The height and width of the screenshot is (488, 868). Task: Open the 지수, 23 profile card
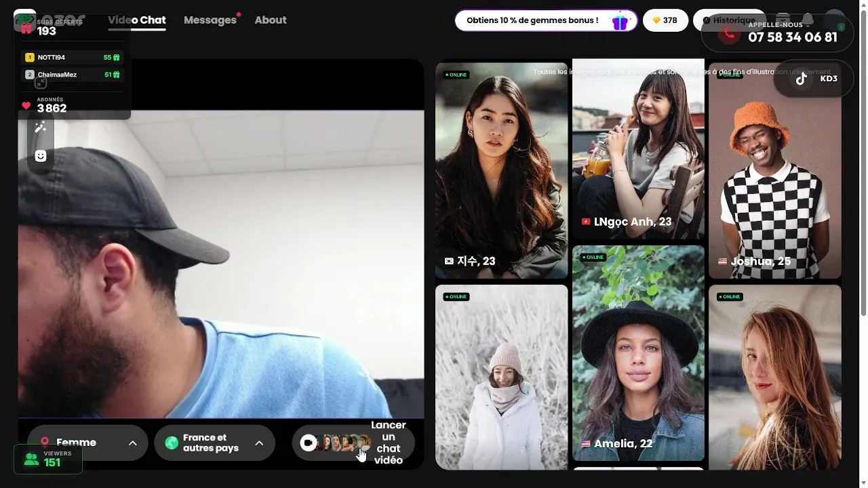pos(501,171)
